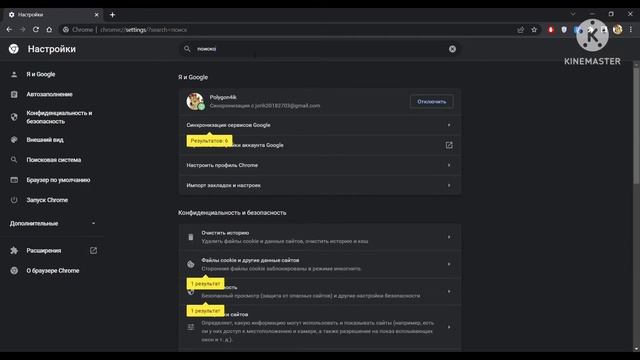640x360 pixels.
Task: Expand Синхронизация сервисов Google row
Action: 320,125
